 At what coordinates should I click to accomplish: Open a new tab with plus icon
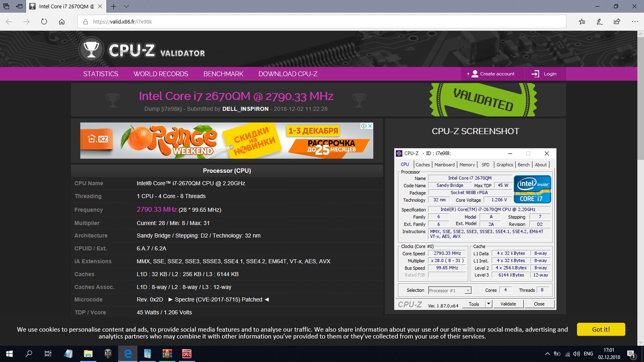114,6
